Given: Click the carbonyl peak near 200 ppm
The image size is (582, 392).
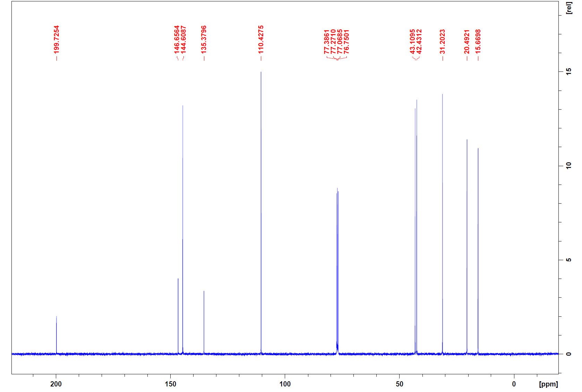Looking at the screenshot, I should (x=57, y=335).
